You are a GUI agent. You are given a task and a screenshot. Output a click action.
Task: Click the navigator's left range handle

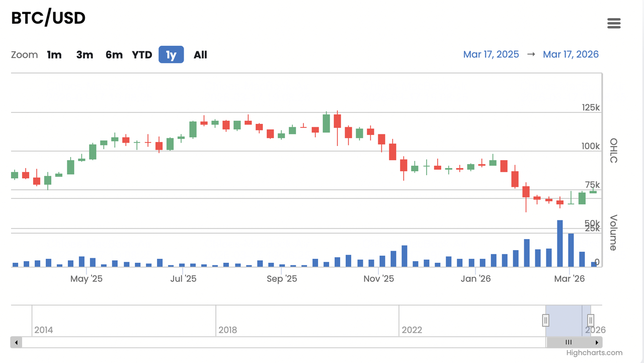[546, 320]
